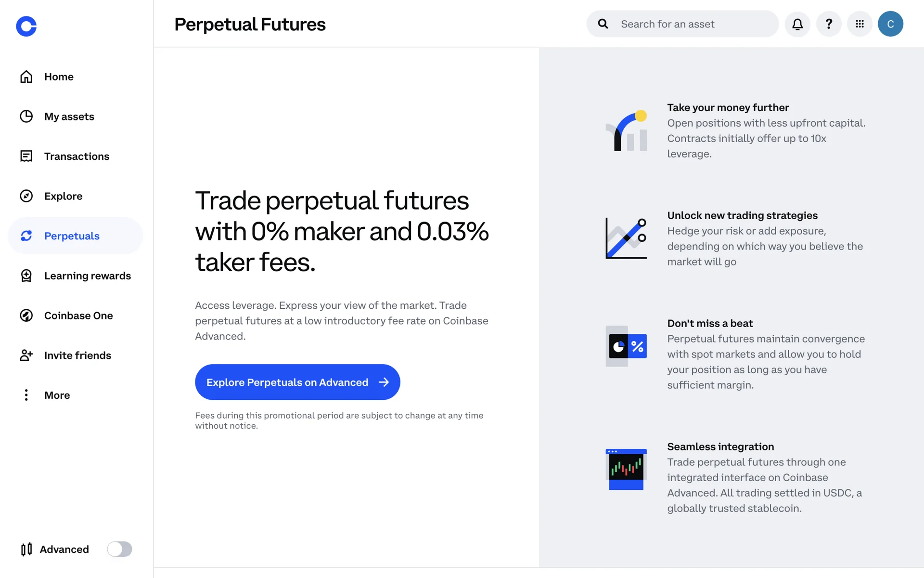This screenshot has height=578, width=924.
Task: Click the help question mark icon
Action: click(x=829, y=24)
